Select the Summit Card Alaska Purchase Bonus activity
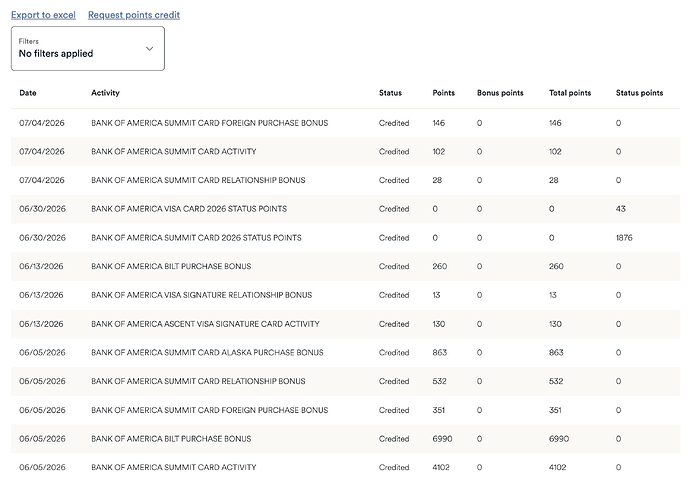The height and width of the screenshot is (481, 690). point(207,353)
